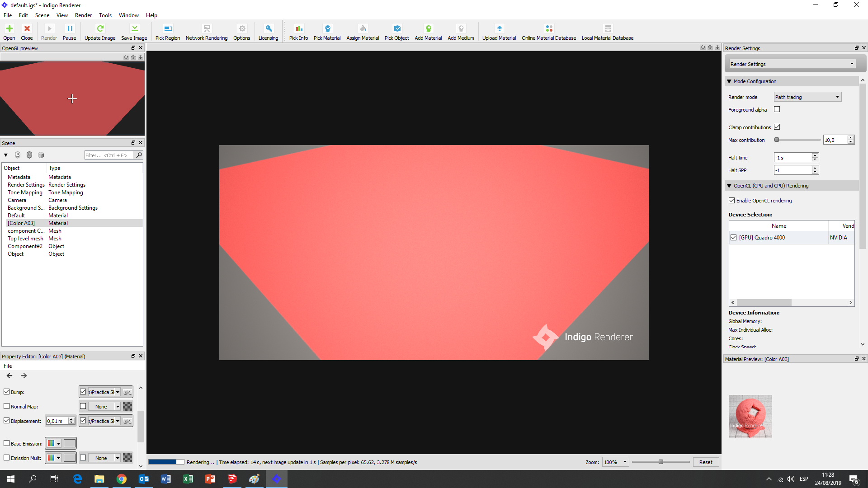Open the Tools menu
Image resolution: width=868 pixels, height=488 pixels.
105,15
